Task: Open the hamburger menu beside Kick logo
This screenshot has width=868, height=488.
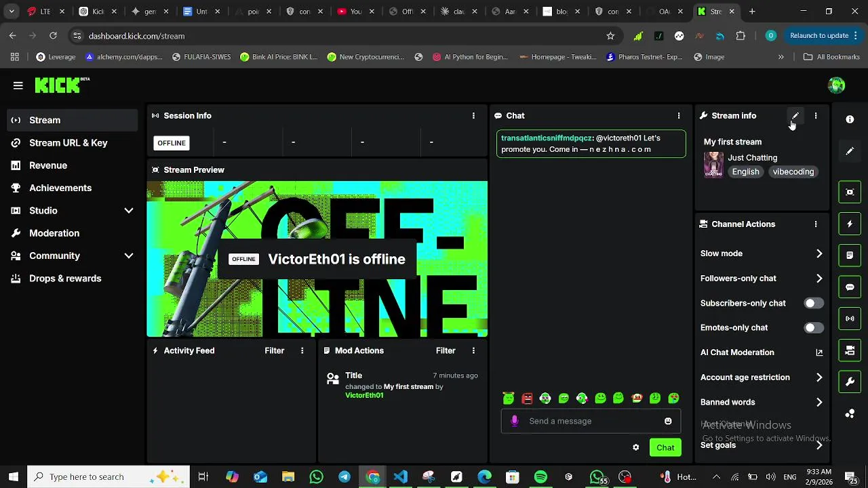Action: (18, 85)
